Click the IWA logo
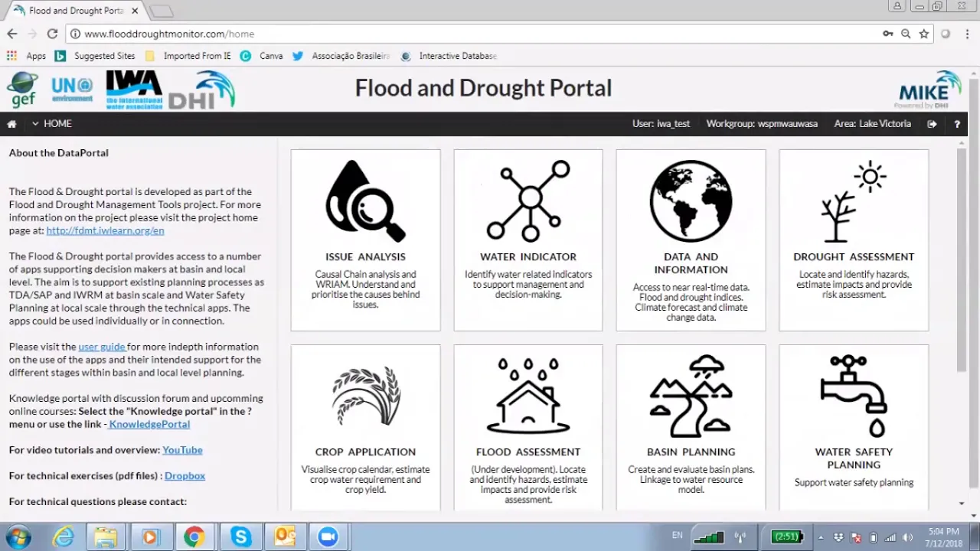The width and height of the screenshot is (980, 551). tap(134, 90)
